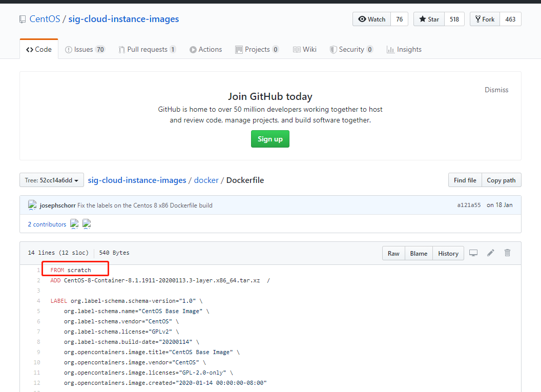
Task: Click the Sign up button
Action: [x=270, y=138]
